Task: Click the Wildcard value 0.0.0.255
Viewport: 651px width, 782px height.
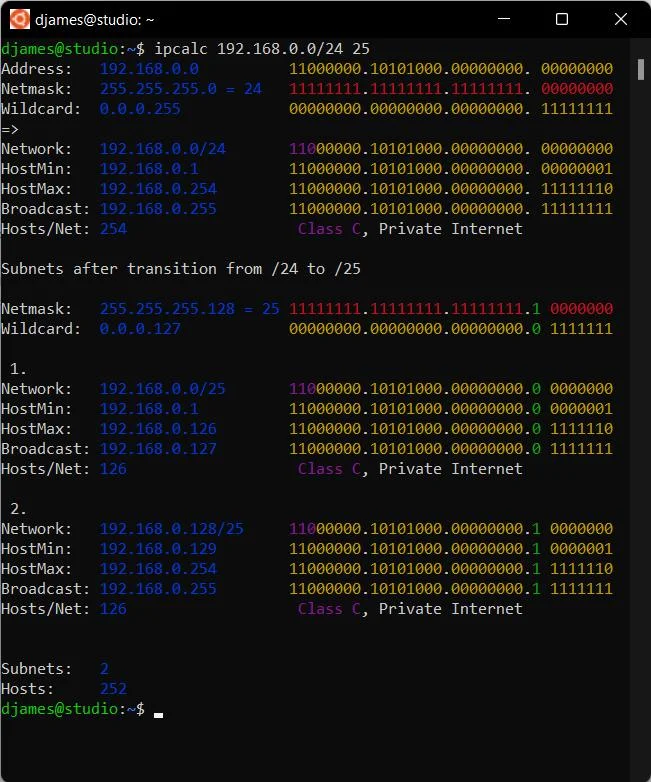Action: point(140,109)
